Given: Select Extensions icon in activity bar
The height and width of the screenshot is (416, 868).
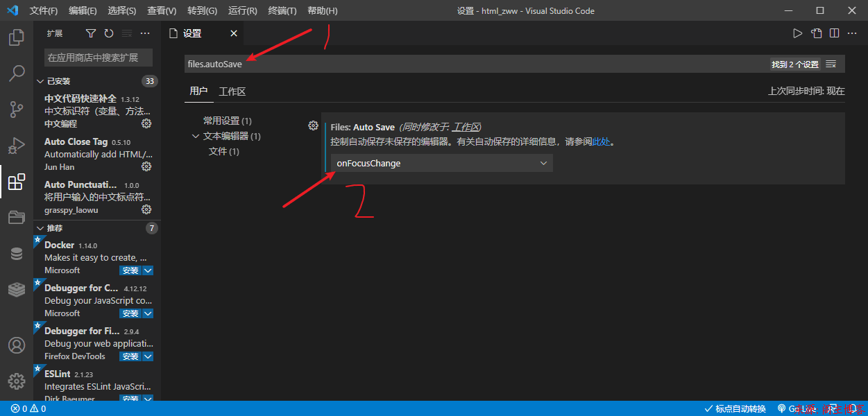Looking at the screenshot, I should pos(17,182).
